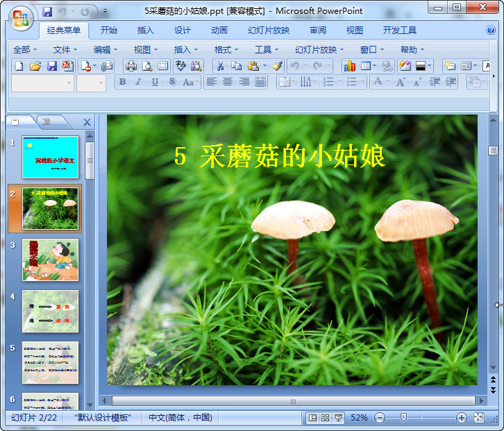Image resolution: width=504 pixels, height=431 pixels.
Task: Click 中文(简体，中国) language in status bar
Action: point(180,418)
